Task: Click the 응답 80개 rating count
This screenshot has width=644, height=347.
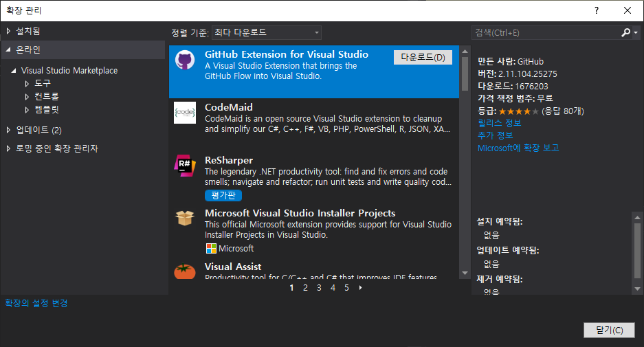Action: [x=563, y=111]
